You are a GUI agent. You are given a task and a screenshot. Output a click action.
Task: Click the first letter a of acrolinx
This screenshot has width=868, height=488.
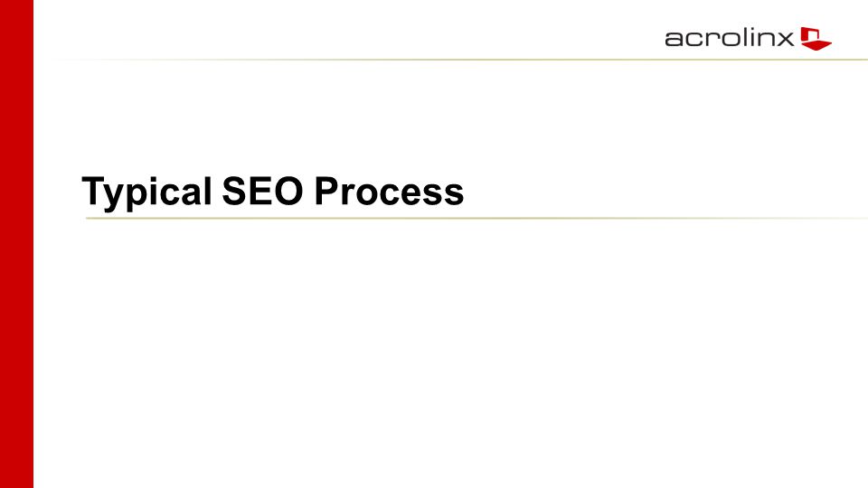click(x=674, y=39)
